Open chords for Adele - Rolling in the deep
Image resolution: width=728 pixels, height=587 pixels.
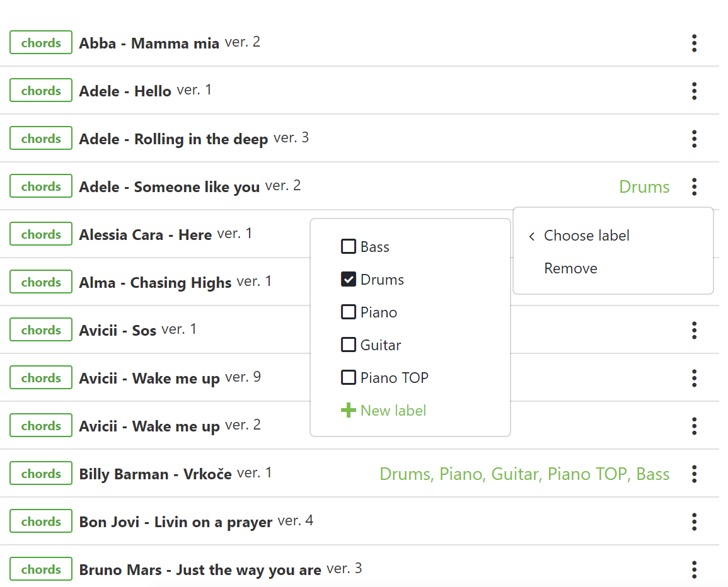coord(40,138)
